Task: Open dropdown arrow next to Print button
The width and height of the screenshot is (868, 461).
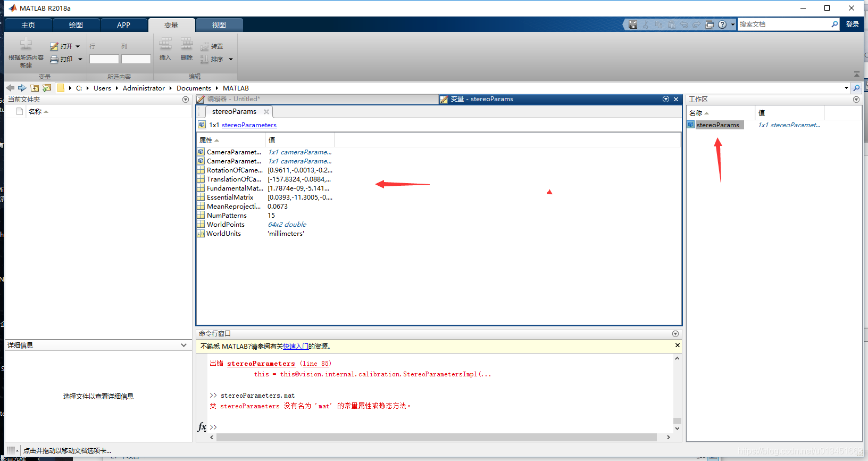Action: click(80, 59)
